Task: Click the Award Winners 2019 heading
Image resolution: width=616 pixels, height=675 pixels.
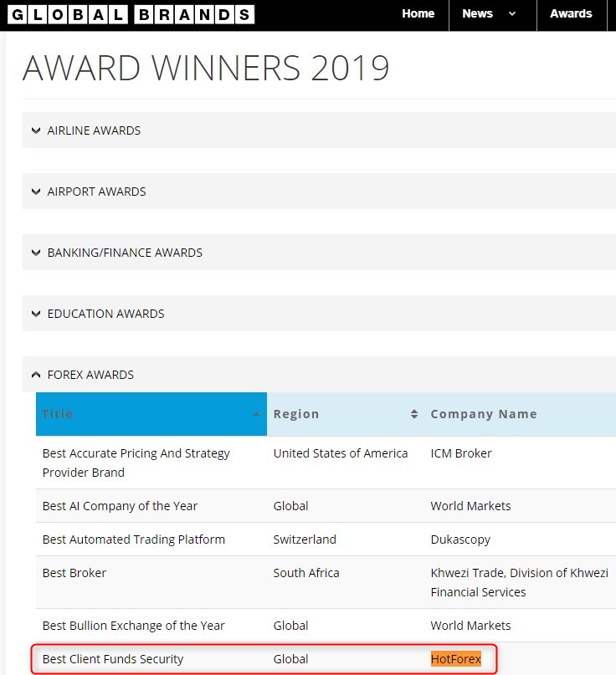Action: coord(206,69)
